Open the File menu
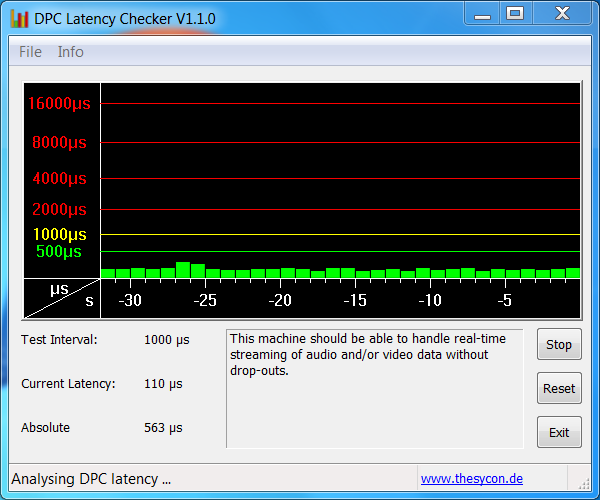Screen dimensions: 600x500 point(30,52)
